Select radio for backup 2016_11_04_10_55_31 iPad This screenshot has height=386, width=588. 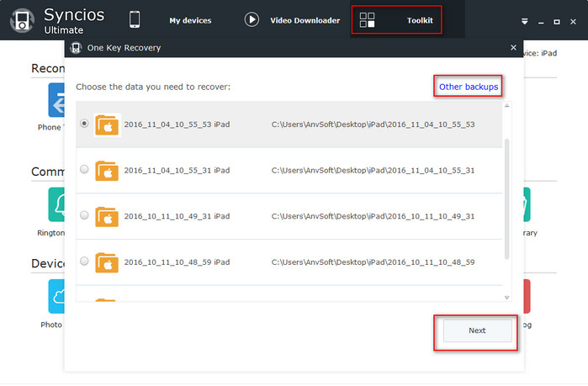point(84,169)
